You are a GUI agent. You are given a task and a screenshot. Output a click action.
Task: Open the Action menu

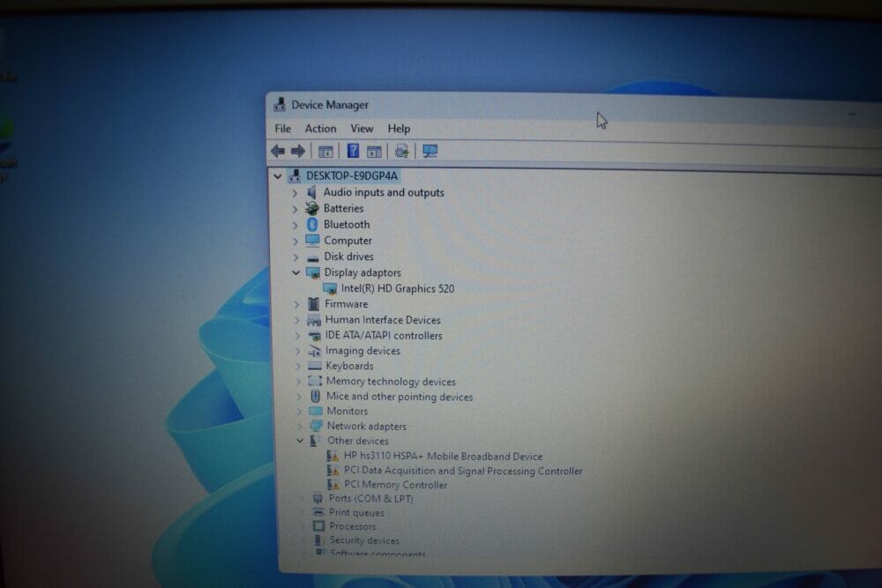click(321, 129)
